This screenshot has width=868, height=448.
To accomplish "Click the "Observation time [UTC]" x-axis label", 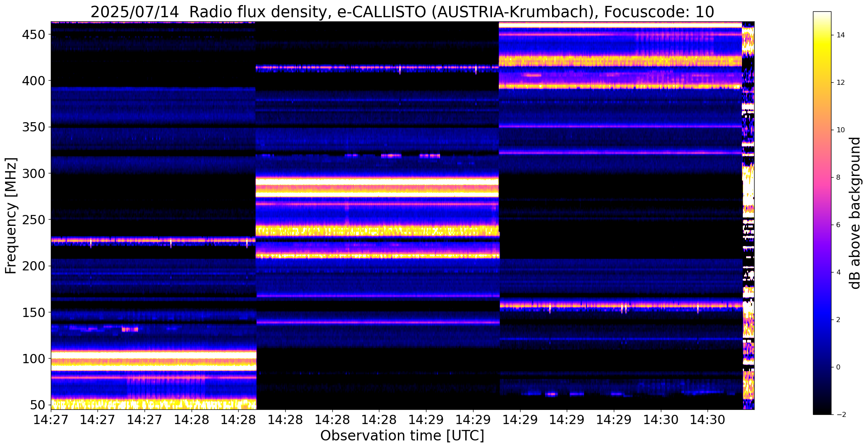I will click(402, 435).
